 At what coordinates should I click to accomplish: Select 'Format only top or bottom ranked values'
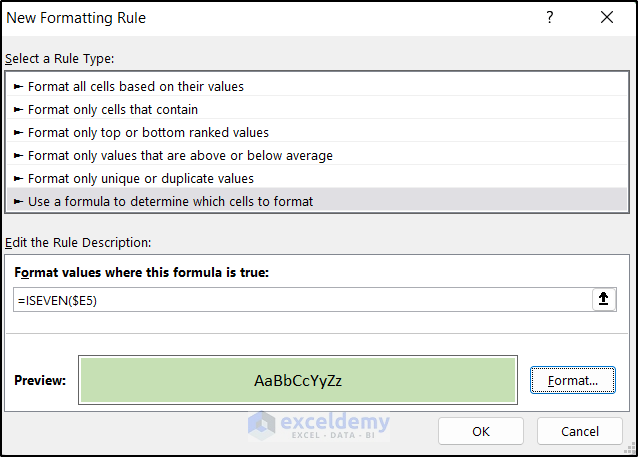pyautogui.click(x=148, y=133)
